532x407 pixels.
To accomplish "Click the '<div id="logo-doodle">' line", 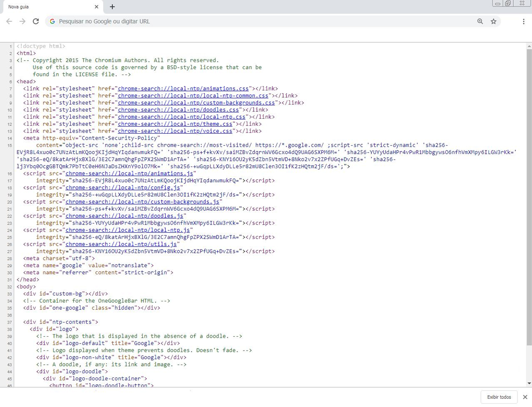I will coord(72,371).
